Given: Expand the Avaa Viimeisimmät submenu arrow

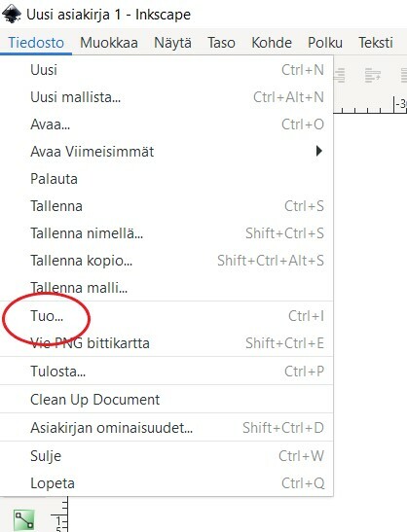Looking at the screenshot, I should 318,151.
